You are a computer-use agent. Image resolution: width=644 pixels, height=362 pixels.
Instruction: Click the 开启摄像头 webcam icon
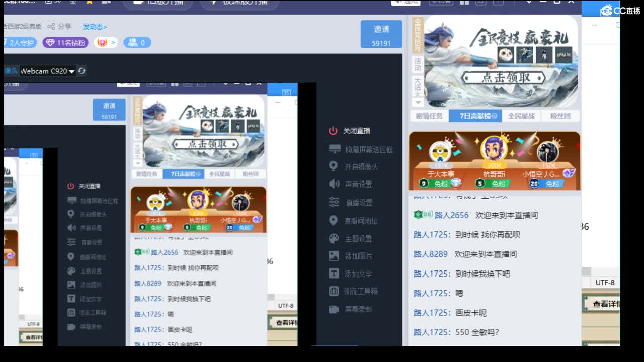[x=333, y=166]
